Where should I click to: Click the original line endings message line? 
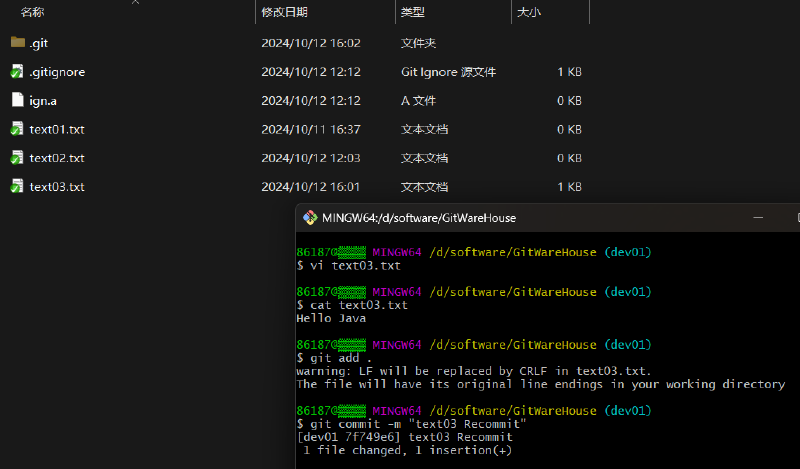(541, 384)
